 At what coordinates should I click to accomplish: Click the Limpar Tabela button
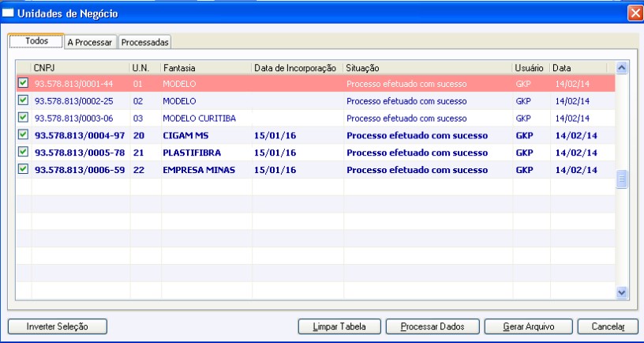coord(339,326)
